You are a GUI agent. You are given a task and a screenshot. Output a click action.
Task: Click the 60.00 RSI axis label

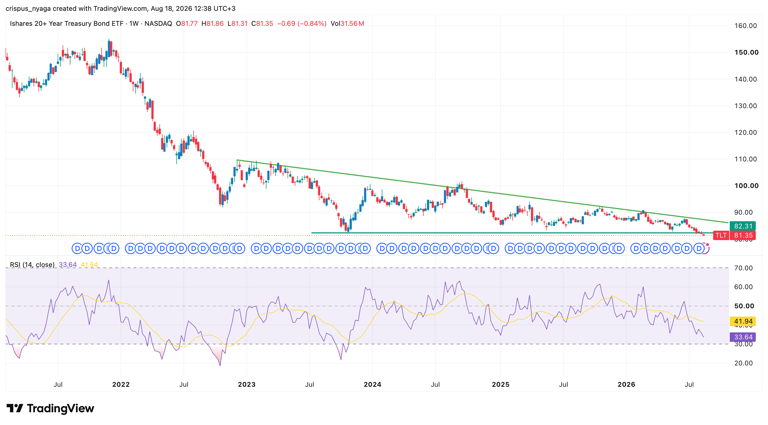tap(745, 287)
